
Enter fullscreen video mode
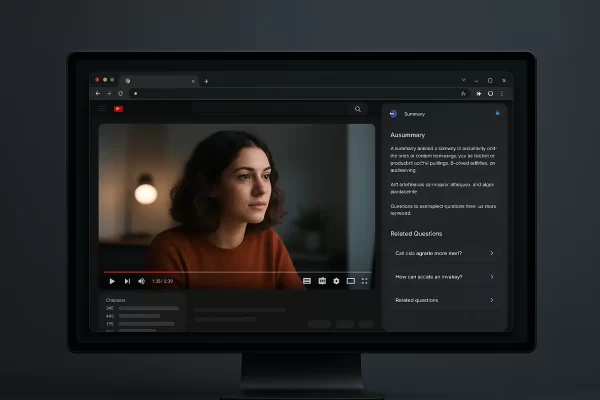(x=364, y=281)
